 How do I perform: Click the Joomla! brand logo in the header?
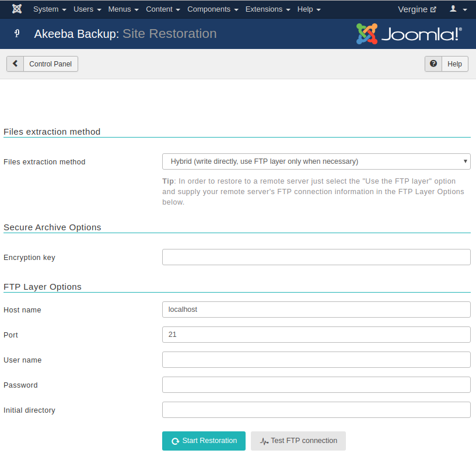tap(409, 34)
